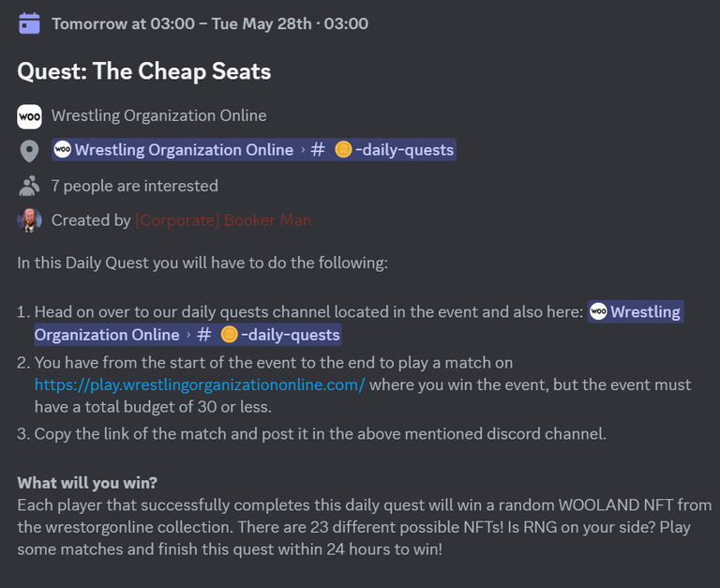The width and height of the screenshot is (720, 588).
Task: Click the 7 people are interested text
Action: 135,186
